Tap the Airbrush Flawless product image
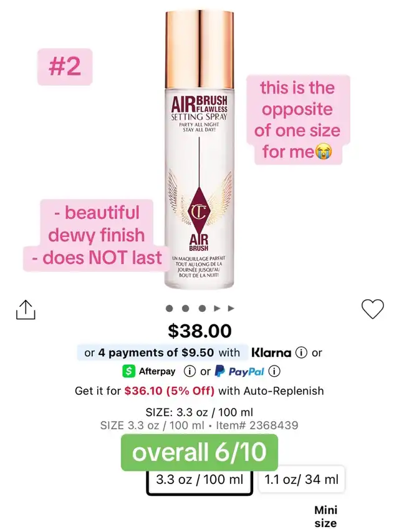Viewport: 399px width, 532px height. click(199, 149)
